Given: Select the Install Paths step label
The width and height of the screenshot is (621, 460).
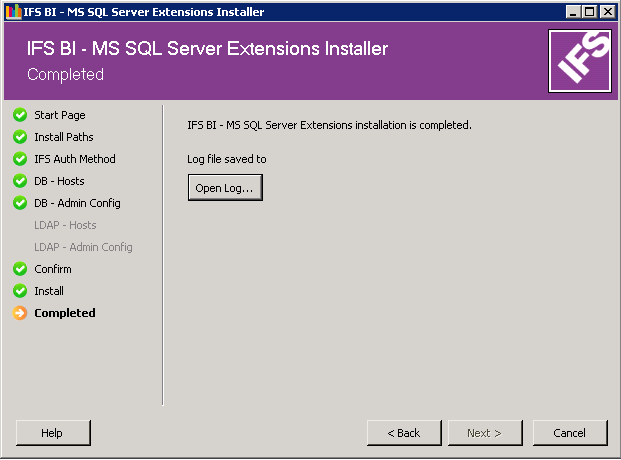Looking at the screenshot, I should tap(63, 137).
